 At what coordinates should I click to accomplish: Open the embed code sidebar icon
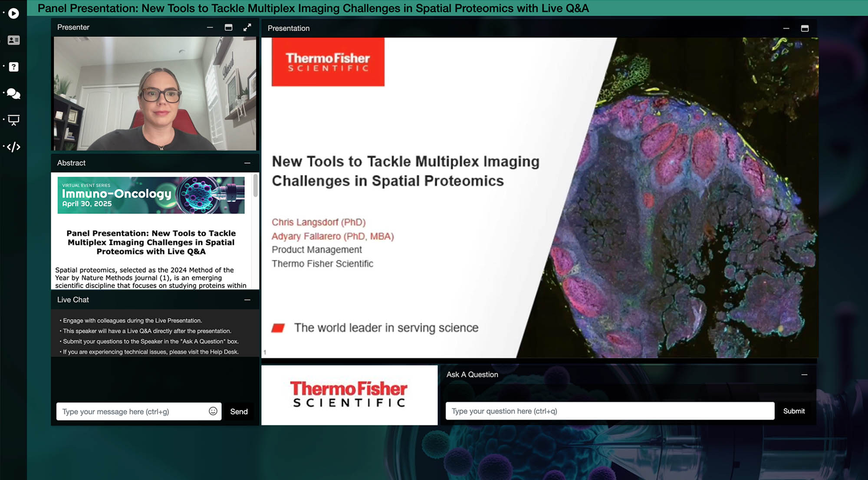point(13,147)
